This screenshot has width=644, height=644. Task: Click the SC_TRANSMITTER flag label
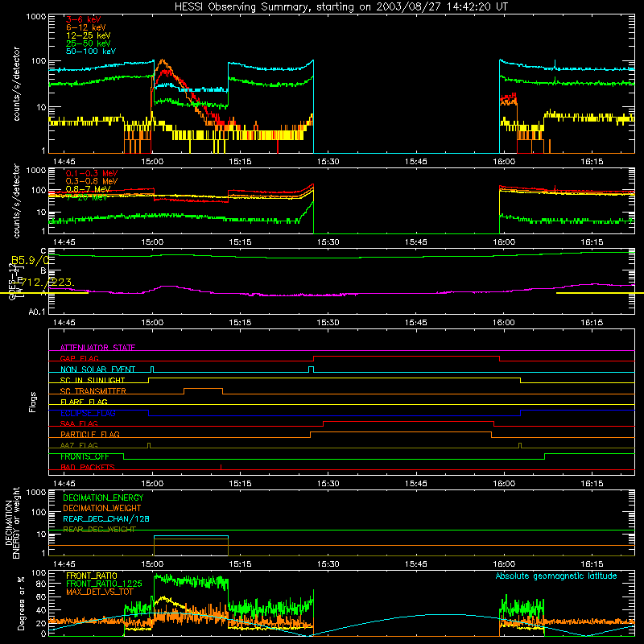tap(93, 391)
